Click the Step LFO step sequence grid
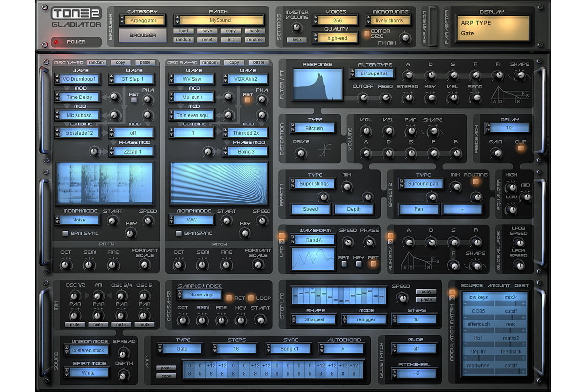 [x=339, y=296]
